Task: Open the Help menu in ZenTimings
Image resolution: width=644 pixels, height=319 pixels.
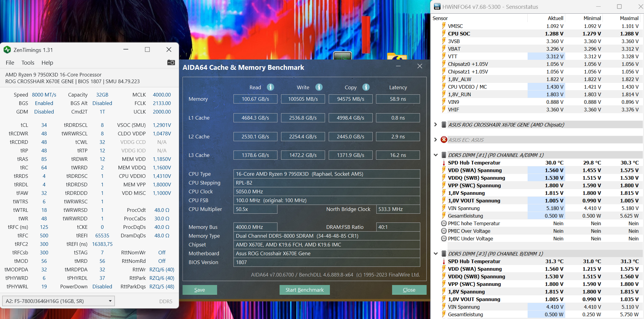Action: click(47, 63)
